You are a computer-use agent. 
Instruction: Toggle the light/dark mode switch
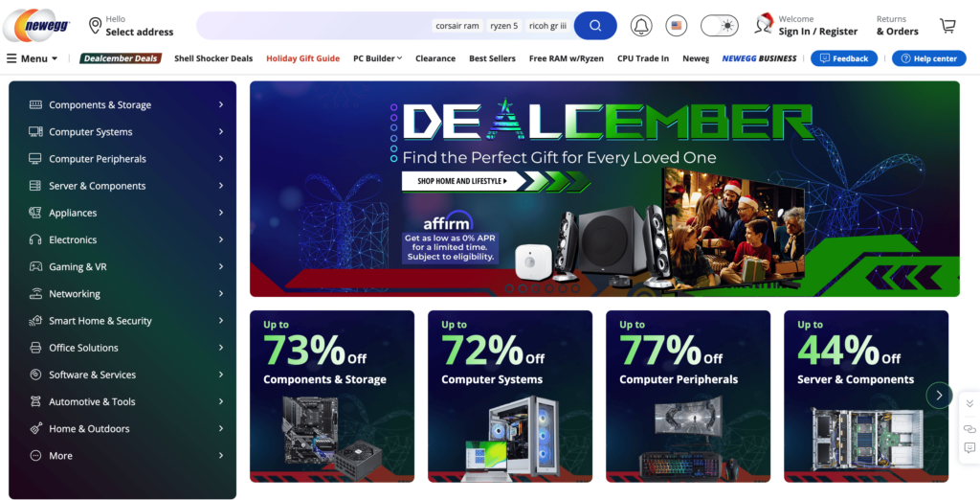pyautogui.click(x=720, y=26)
